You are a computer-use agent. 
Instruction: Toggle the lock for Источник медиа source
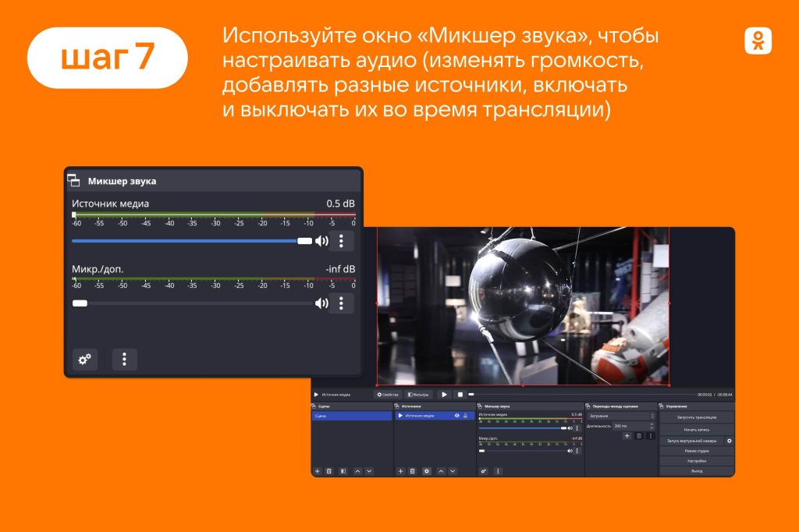(465, 416)
